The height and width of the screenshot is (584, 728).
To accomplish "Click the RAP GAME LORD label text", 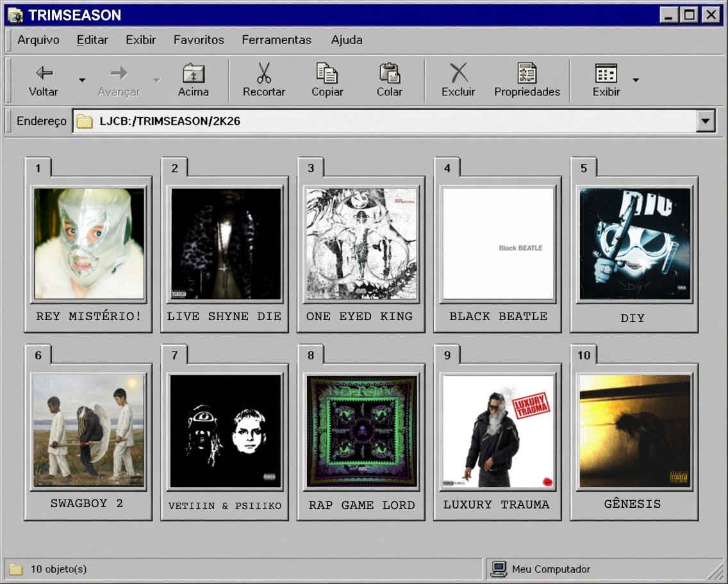I will tap(361, 505).
